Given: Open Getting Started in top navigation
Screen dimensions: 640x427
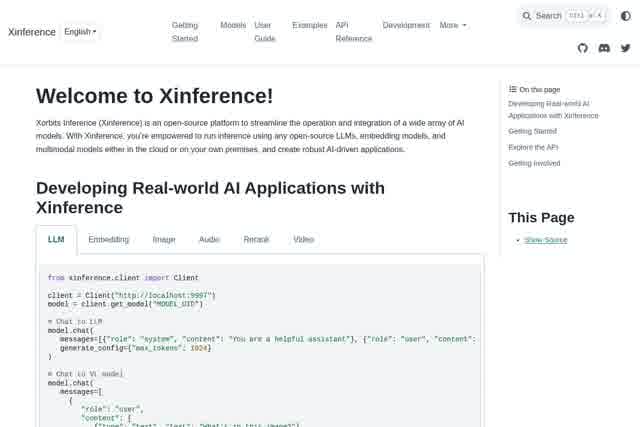Looking at the screenshot, I should (x=185, y=31).
